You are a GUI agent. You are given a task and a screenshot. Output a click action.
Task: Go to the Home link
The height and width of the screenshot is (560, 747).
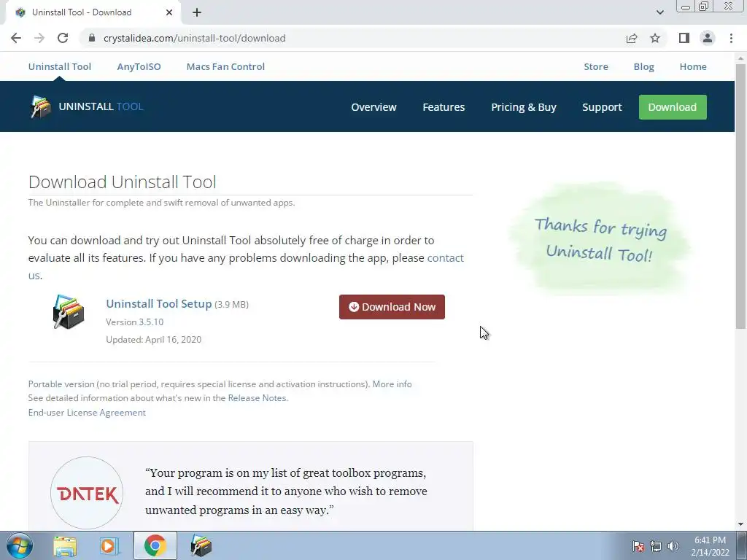693,66
